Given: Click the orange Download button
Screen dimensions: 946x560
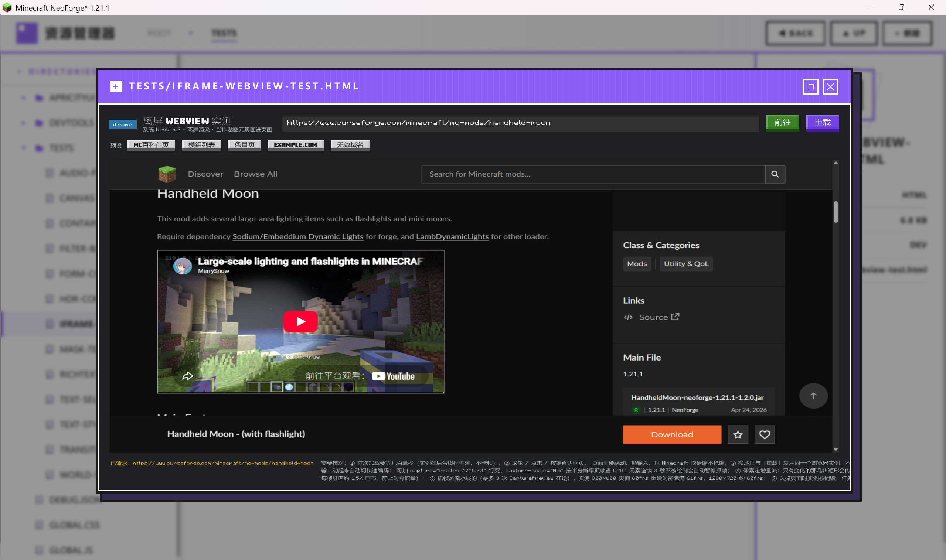Looking at the screenshot, I should (x=672, y=434).
